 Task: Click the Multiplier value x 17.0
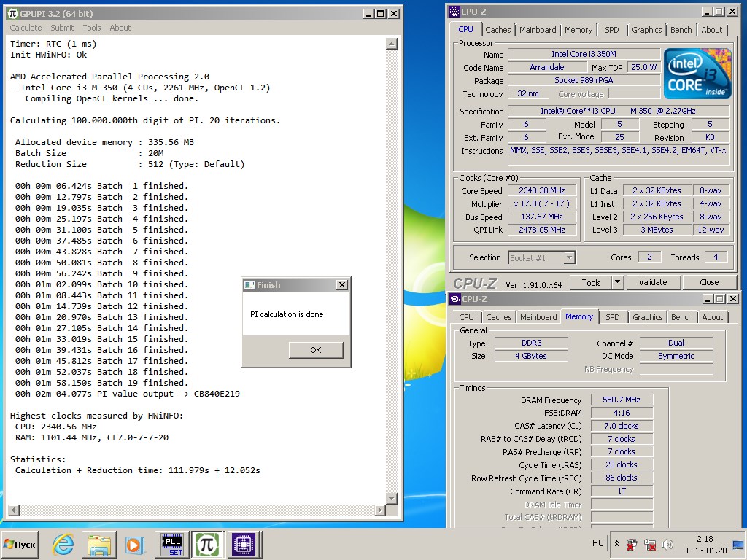point(542,204)
